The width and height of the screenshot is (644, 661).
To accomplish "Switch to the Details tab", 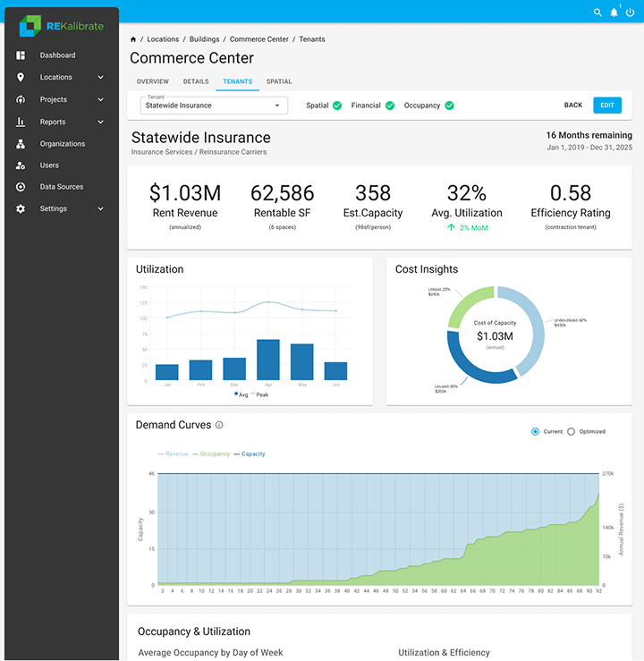I will coord(196,81).
